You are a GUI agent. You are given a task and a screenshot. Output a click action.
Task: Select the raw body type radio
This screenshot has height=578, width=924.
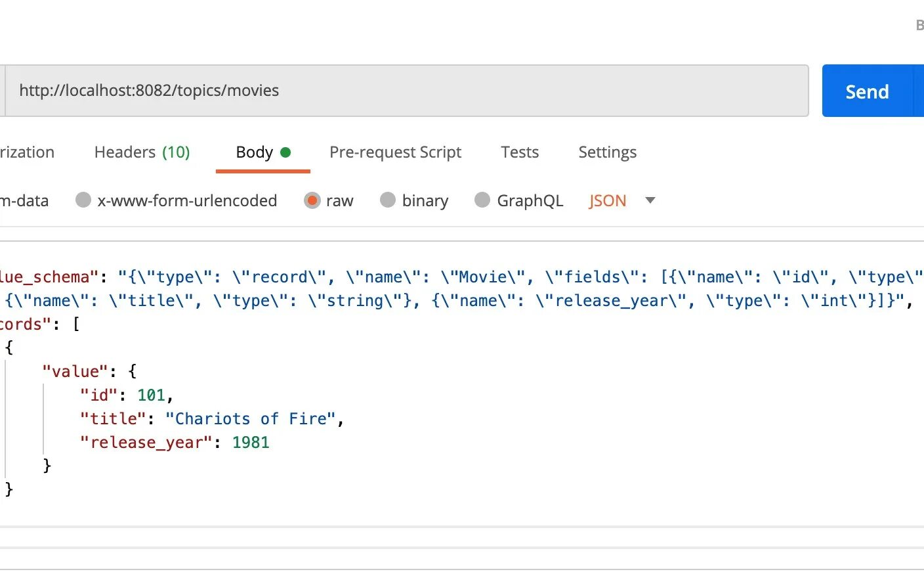[312, 200]
